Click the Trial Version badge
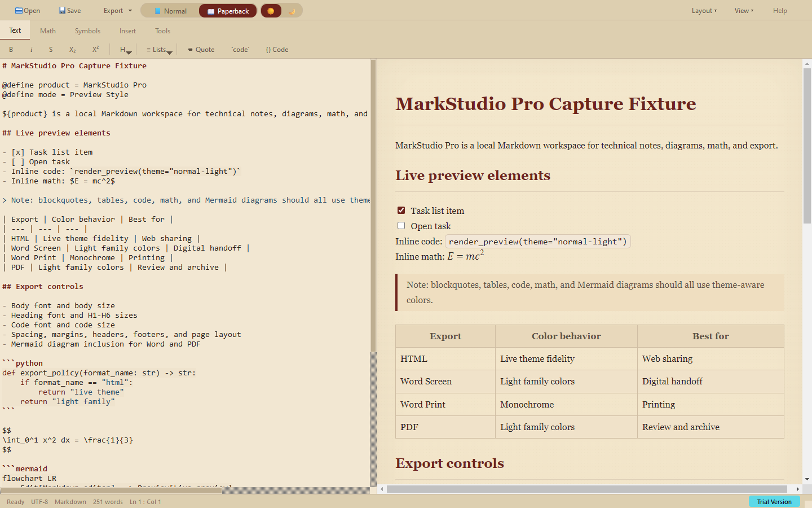Image resolution: width=812 pixels, height=508 pixels. [x=774, y=502]
